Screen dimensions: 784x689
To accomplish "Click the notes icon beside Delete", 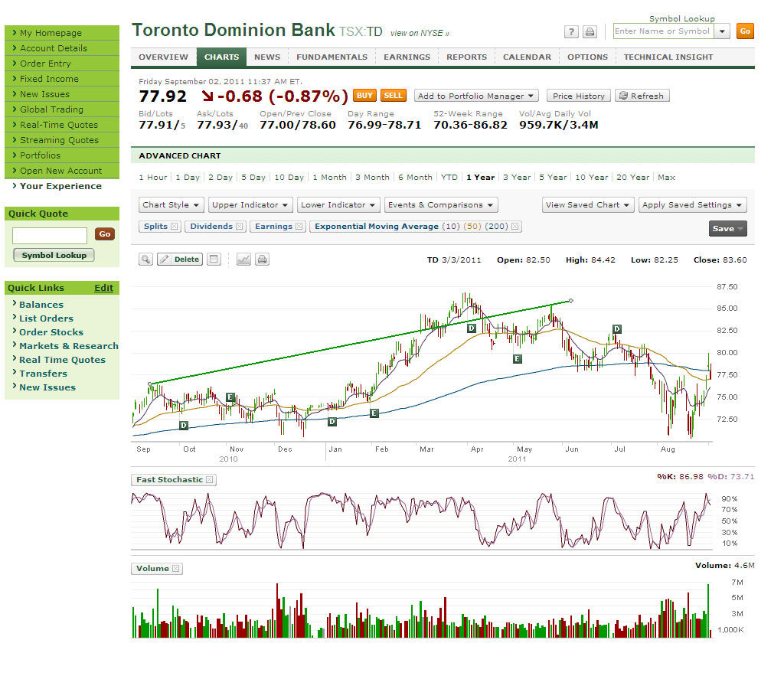I will pos(214,259).
